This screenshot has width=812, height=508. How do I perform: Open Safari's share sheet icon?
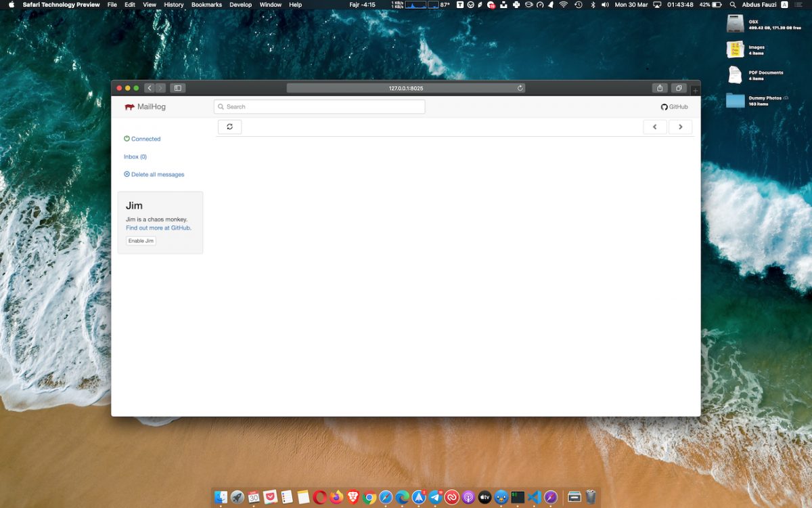click(x=660, y=87)
